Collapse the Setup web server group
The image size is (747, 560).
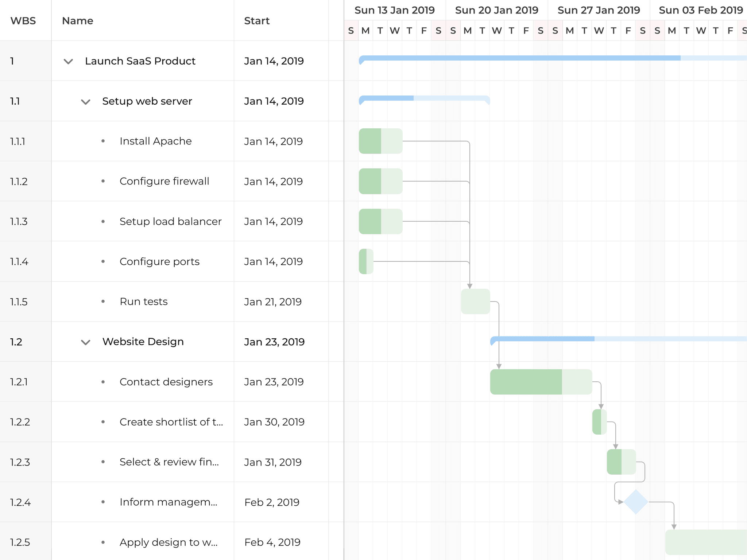[85, 101]
